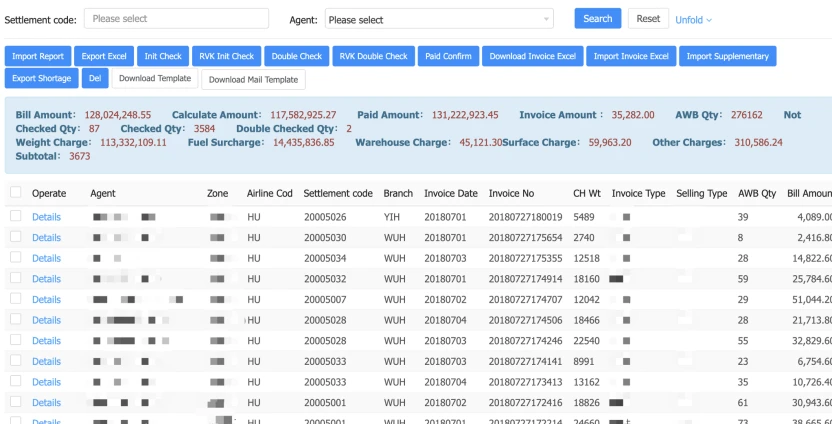
Task: Open the Agent dropdown
Action: [439, 19]
